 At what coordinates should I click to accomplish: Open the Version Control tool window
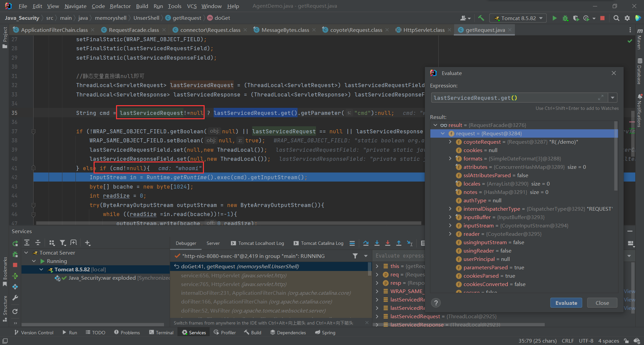click(34, 332)
